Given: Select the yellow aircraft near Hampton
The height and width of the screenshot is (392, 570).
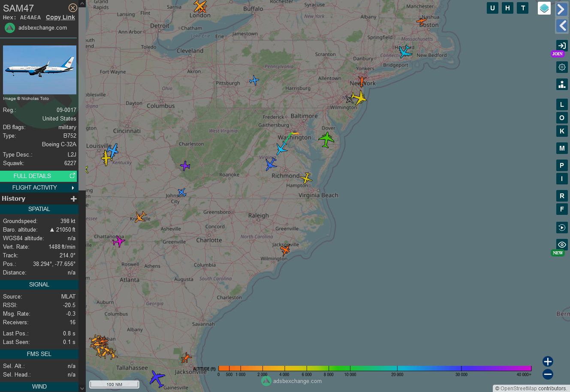Looking at the screenshot, I should 306,178.
